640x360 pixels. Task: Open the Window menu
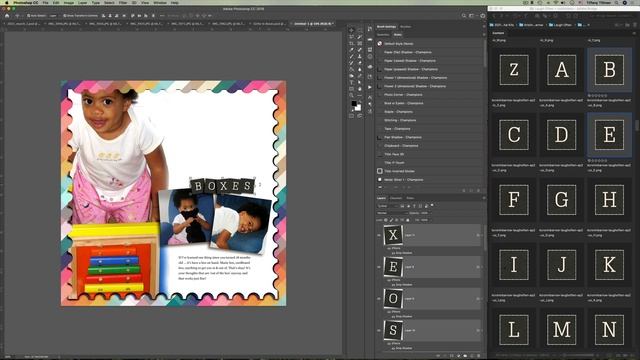pos(160,2)
